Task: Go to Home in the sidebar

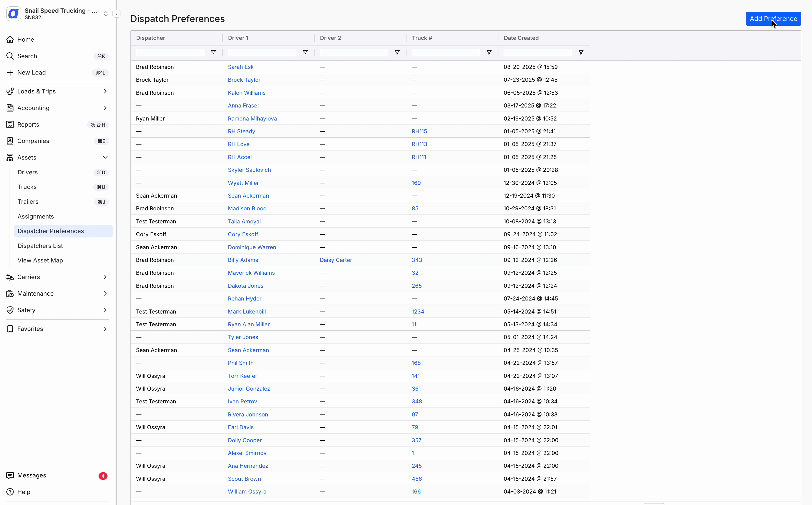Action: click(x=57, y=39)
